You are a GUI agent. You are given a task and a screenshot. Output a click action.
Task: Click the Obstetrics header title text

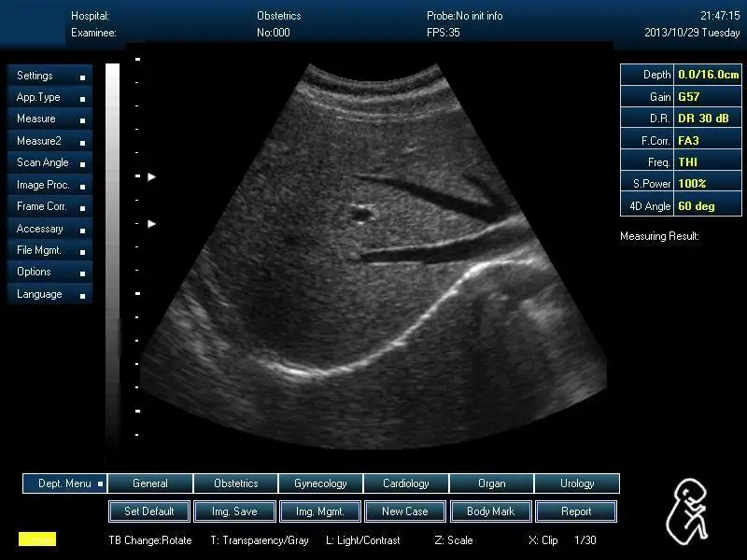[278, 16]
